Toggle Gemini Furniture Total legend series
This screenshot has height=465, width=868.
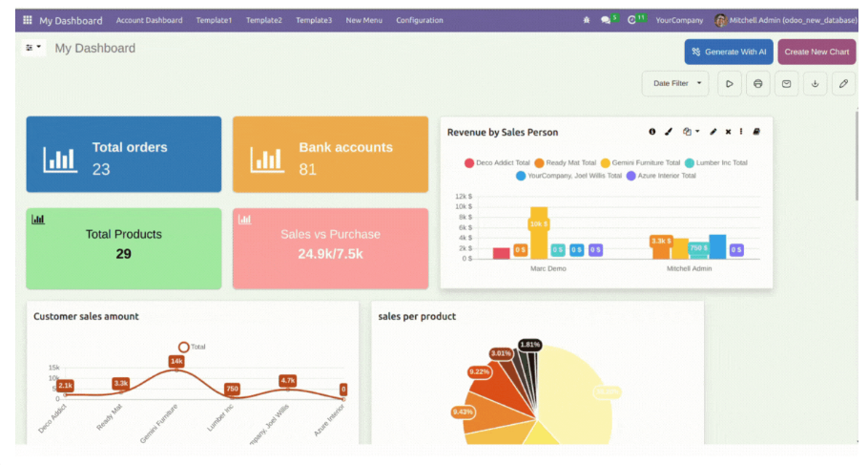(640, 163)
